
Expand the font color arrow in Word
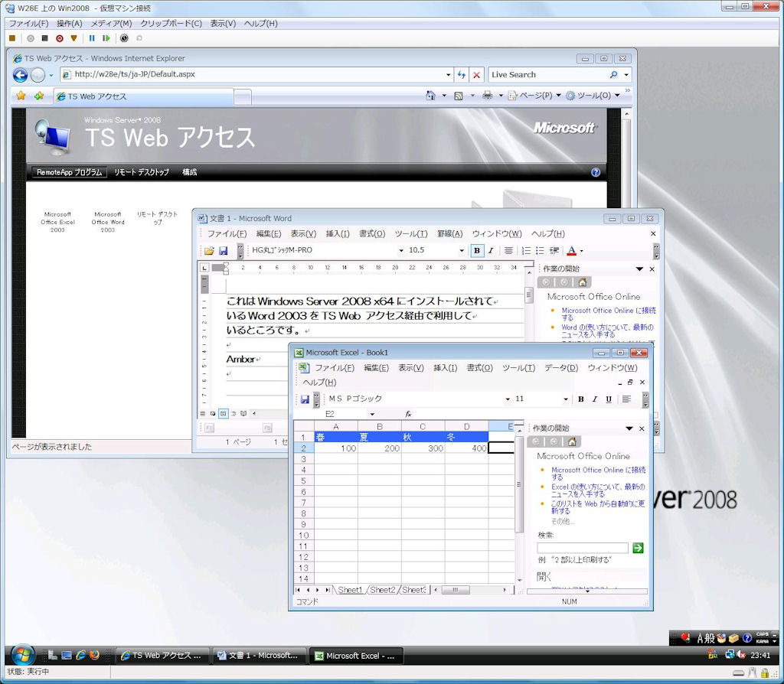coord(582,251)
